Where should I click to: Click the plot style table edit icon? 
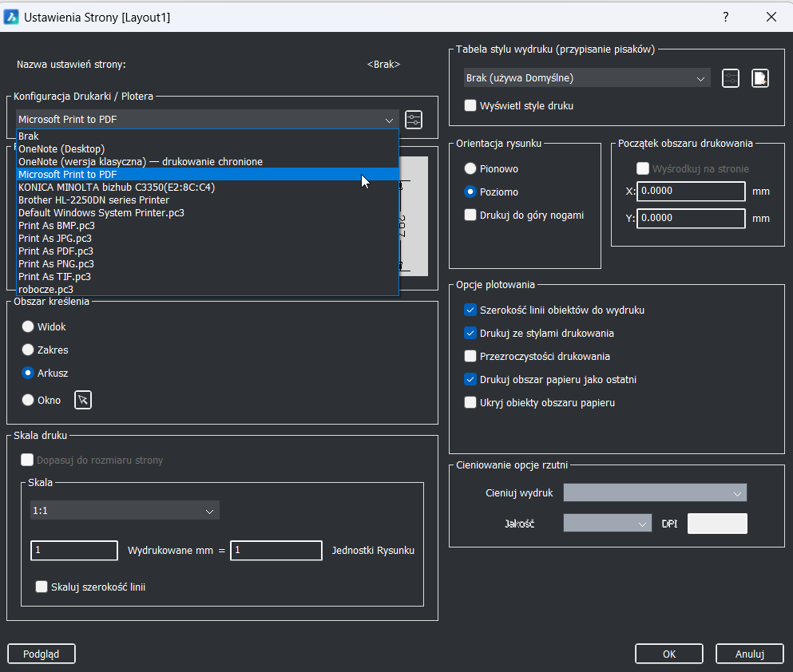coord(730,78)
